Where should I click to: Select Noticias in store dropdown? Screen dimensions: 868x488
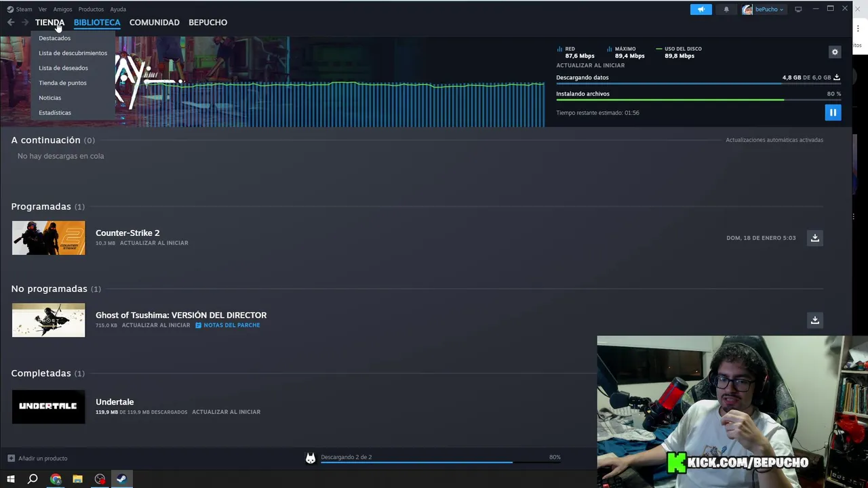(x=50, y=98)
